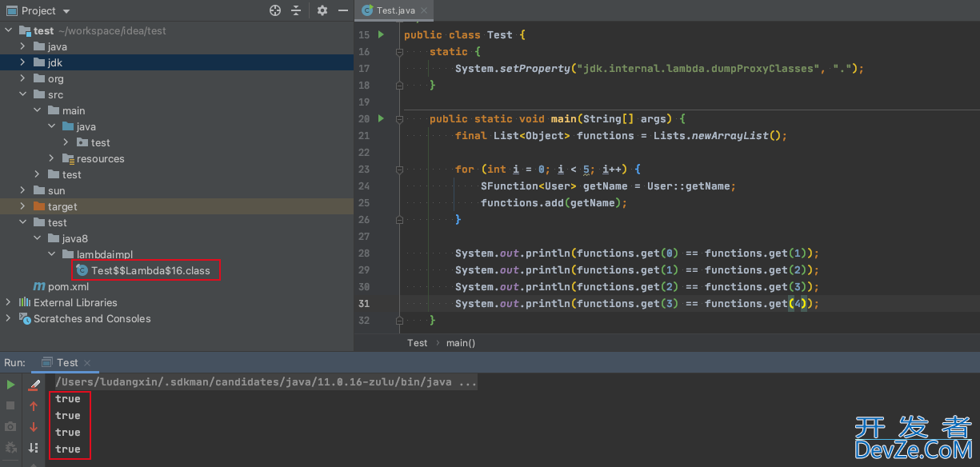The height and width of the screenshot is (467, 980).
Task: Click the red up arrow in Run console
Action: [34, 406]
